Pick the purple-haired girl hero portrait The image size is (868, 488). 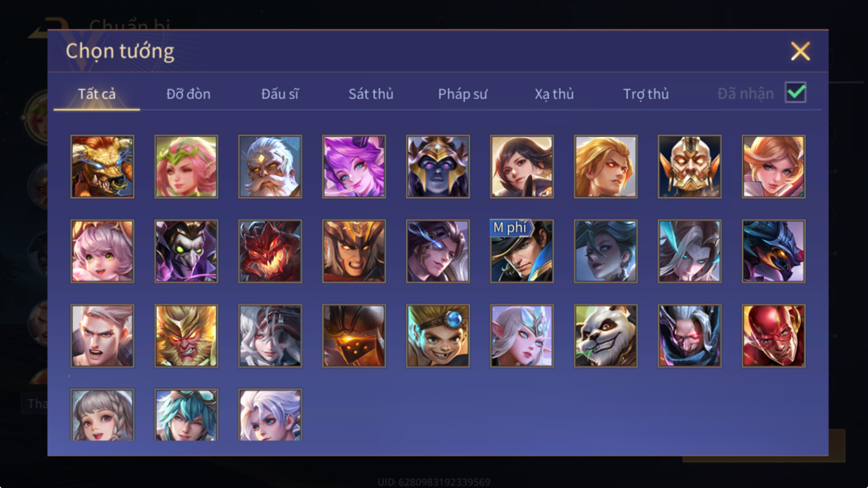tap(354, 167)
